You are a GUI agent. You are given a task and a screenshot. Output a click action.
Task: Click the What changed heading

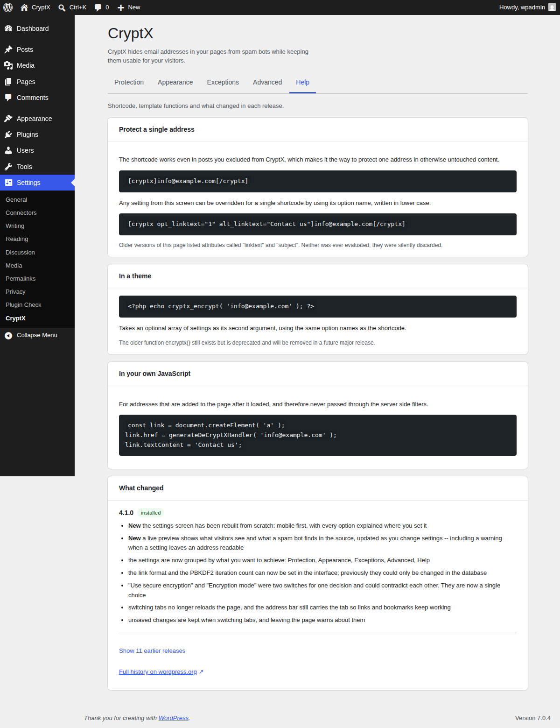pyautogui.click(x=141, y=488)
